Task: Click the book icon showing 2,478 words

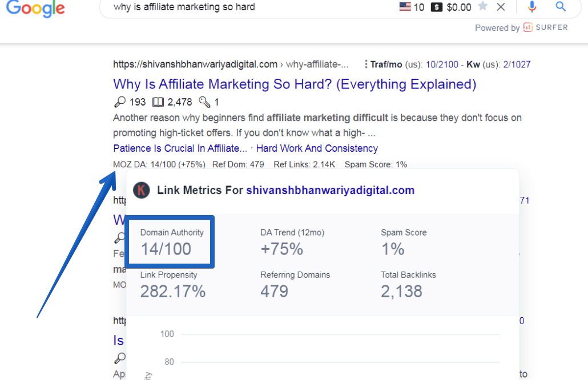Action: pyautogui.click(x=158, y=102)
